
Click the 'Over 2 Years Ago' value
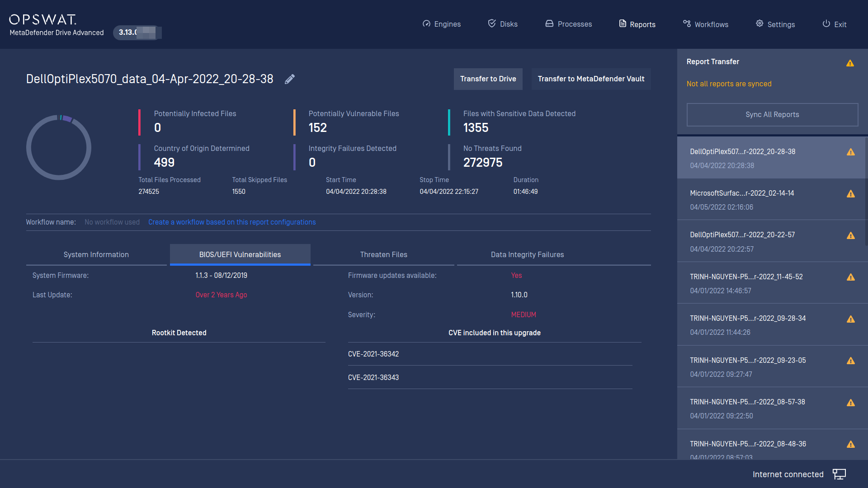pyautogui.click(x=221, y=295)
